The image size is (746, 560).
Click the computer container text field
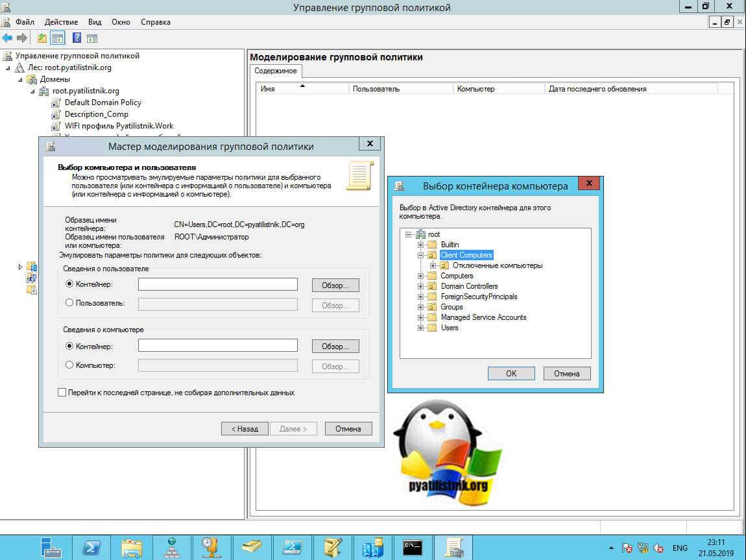pos(217,345)
